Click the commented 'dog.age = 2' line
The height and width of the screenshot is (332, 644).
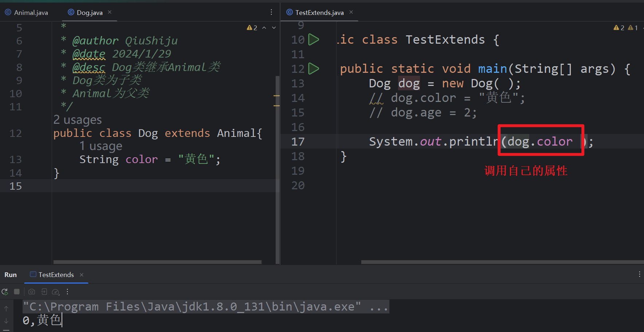(x=423, y=112)
